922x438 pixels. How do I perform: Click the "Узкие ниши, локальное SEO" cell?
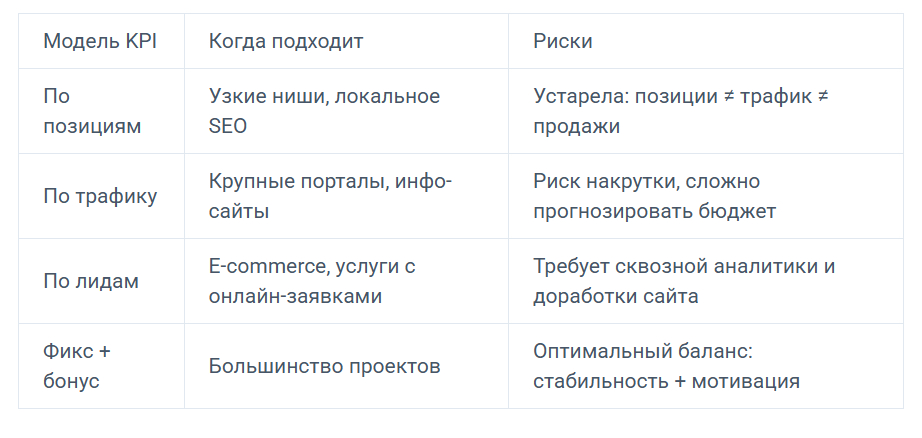(x=324, y=111)
